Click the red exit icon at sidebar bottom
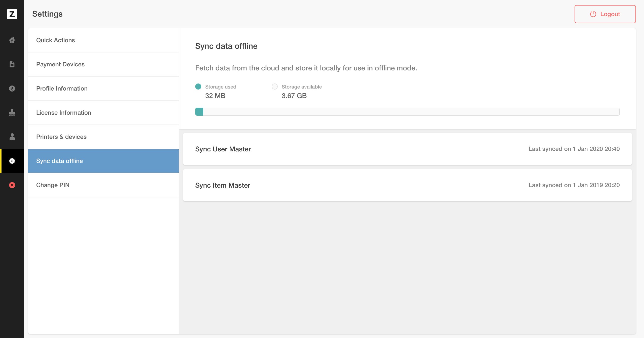The width and height of the screenshot is (644, 338). coord(12,185)
